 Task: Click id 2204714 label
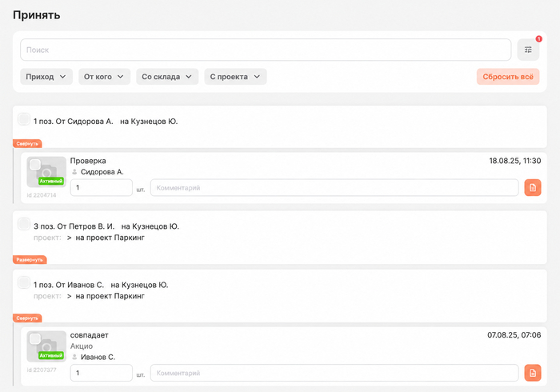(x=42, y=195)
